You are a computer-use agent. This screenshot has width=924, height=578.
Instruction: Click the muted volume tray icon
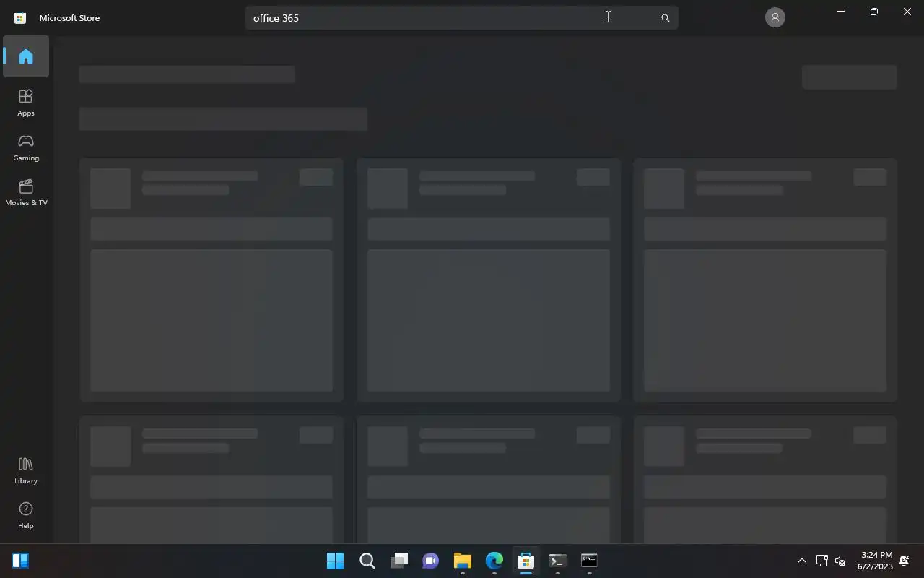click(840, 561)
